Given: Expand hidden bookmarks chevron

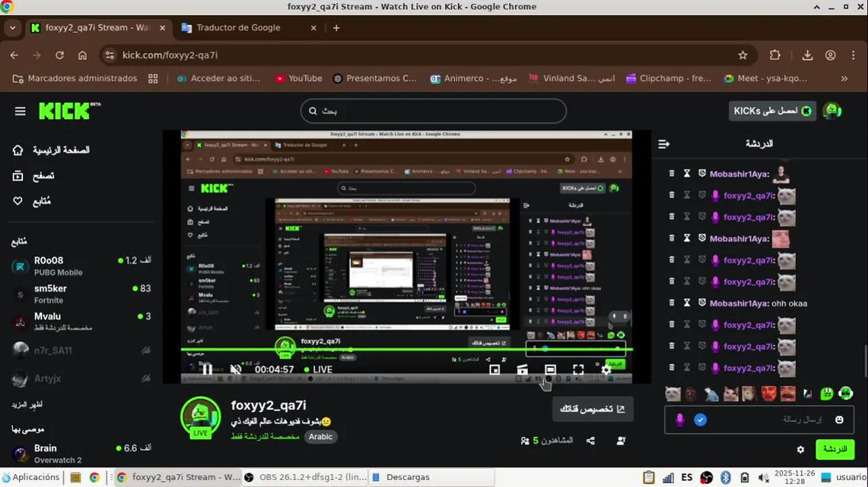Looking at the screenshot, I should point(844,78).
